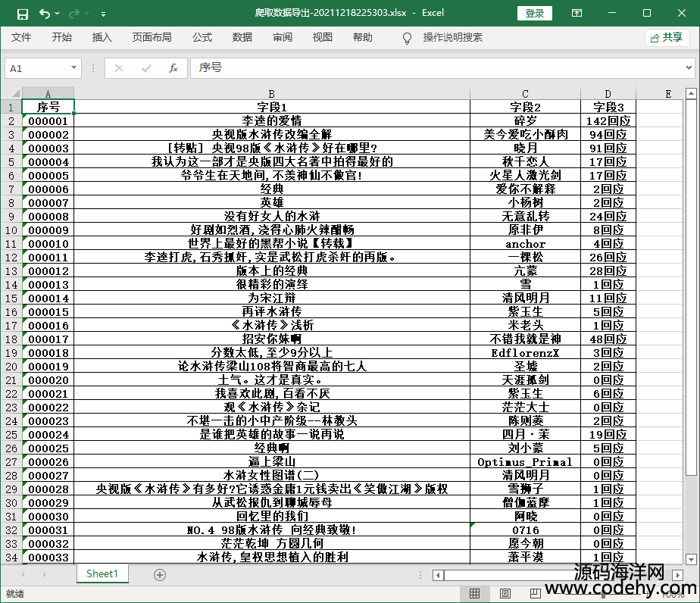Viewport: 700px width, 603px height.
Task: Expand the formula bar chevron
Action: 689,68
